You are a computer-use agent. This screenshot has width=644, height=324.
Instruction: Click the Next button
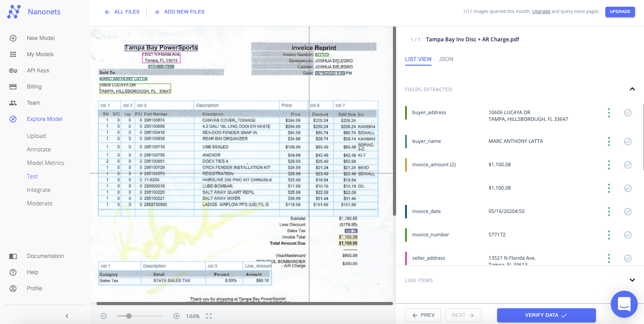pyautogui.click(x=463, y=315)
